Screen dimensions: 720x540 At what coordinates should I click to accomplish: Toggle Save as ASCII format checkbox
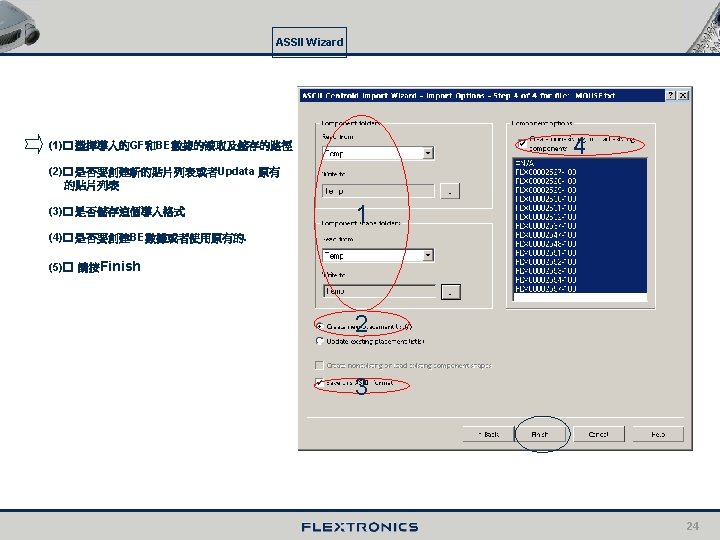[319, 382]
